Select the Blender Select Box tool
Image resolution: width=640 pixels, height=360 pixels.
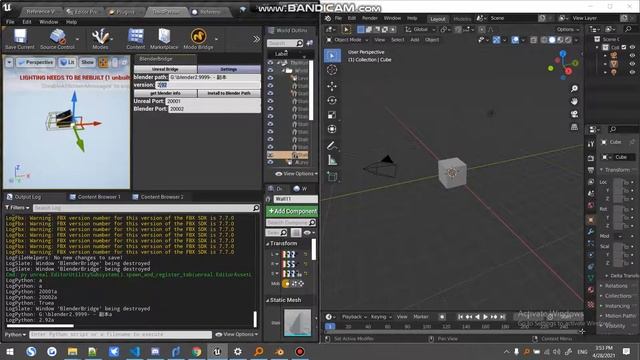tap(332, 56)
